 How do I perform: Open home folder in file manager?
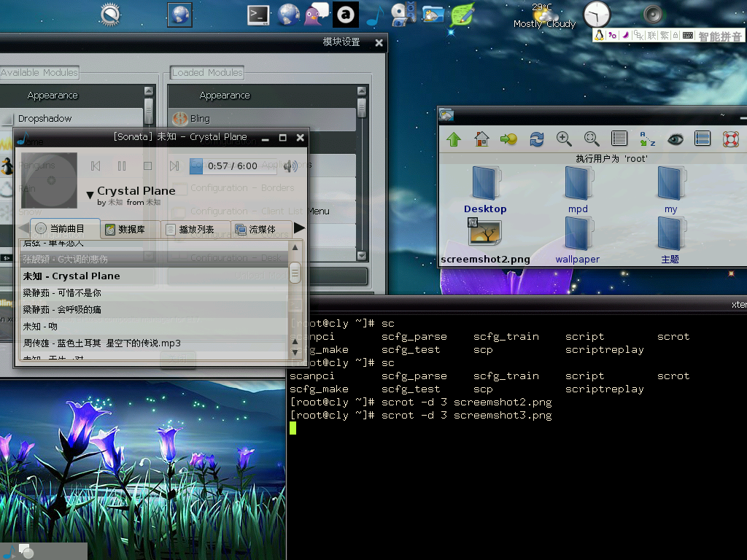(x=481, y=139)
